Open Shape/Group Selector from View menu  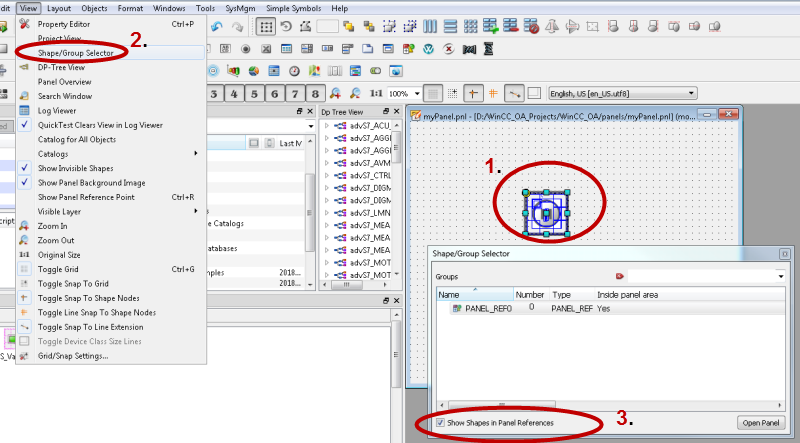pos(76,52)
